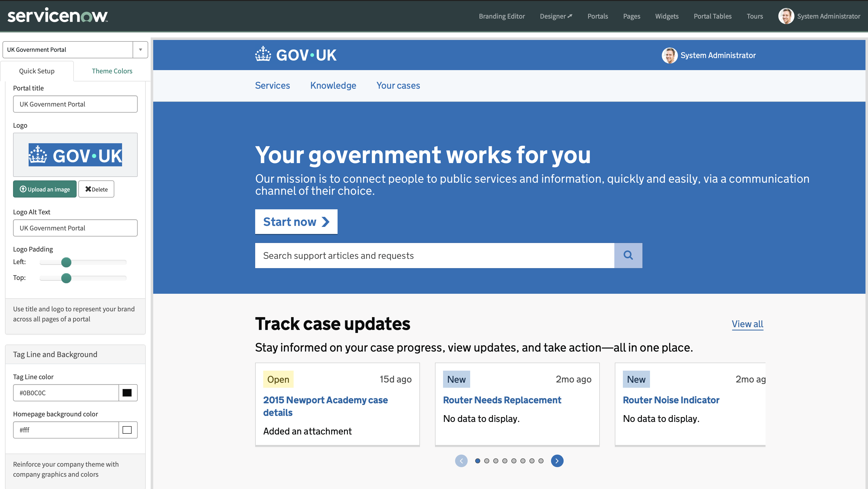The image size is (868, 489).
Task: Open the Widgets menu item
Action: (x=667, y=16)
